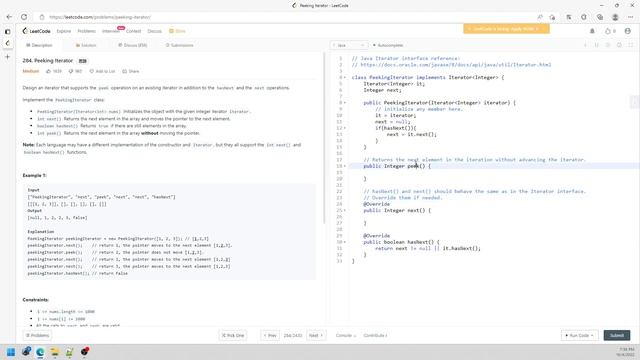The image size is (640, 360).
Task: Collapse the hasNext method fold arrow on line 30
Action: tap(344, 242)
